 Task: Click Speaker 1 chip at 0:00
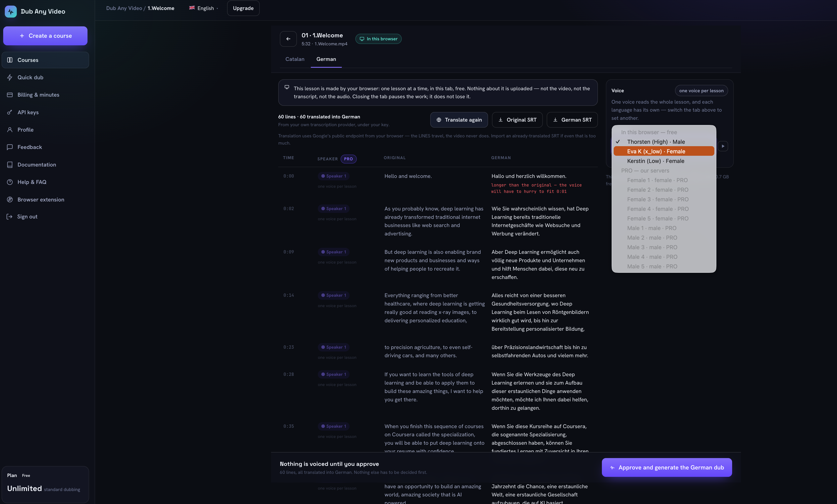pyautogui.click(x=334, y=176)
